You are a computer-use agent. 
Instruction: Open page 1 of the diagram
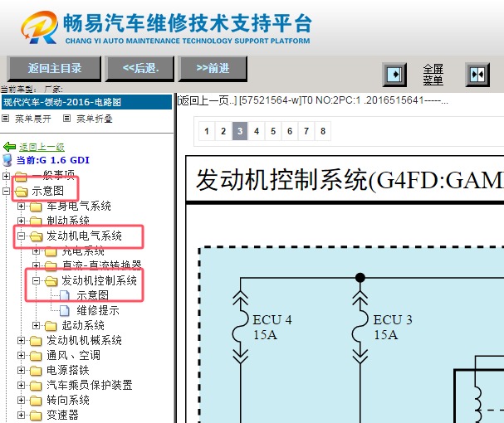(207, 131)
